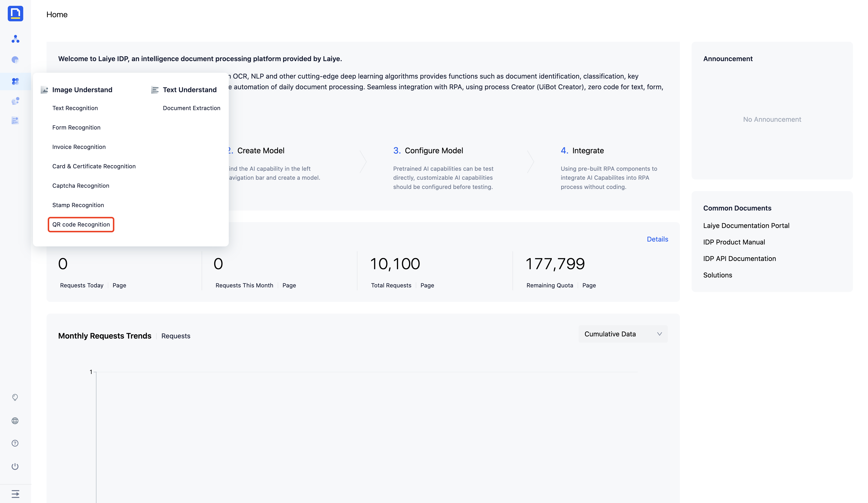Open IDP Product Manual link

click(x=734, y=242)
